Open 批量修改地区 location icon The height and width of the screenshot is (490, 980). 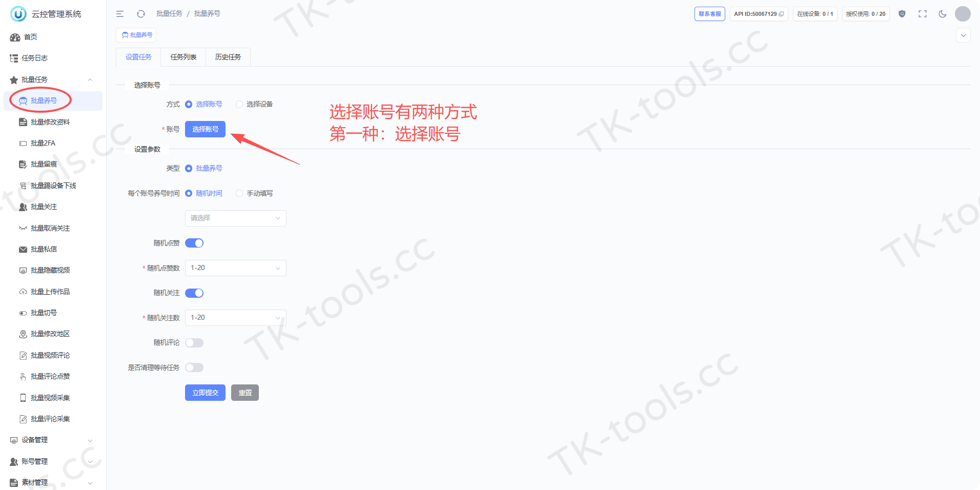pyautogui.click(x=23, y=334)
